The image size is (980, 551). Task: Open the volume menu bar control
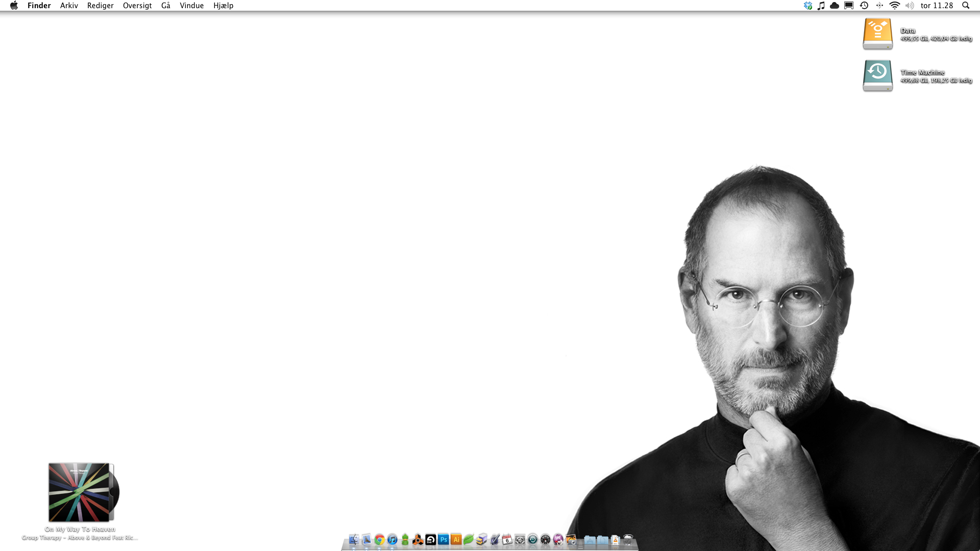coord(909,6)
